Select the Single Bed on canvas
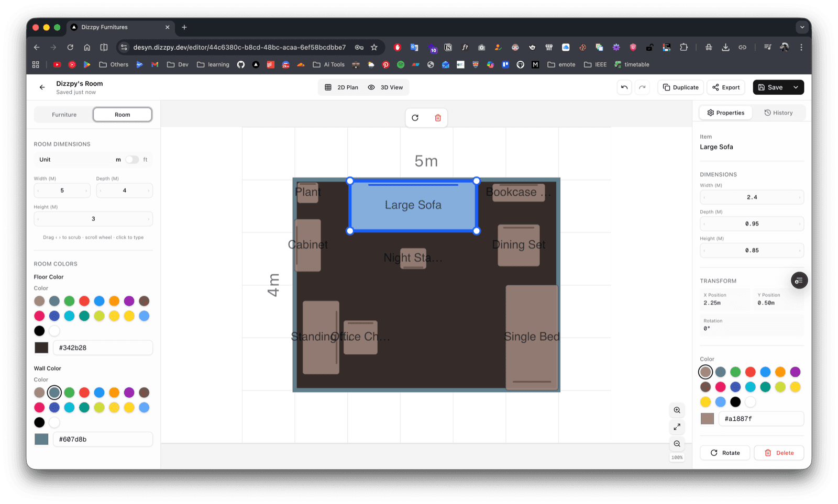The height and width of the screenshot is (504, 838). pos(532,337)
